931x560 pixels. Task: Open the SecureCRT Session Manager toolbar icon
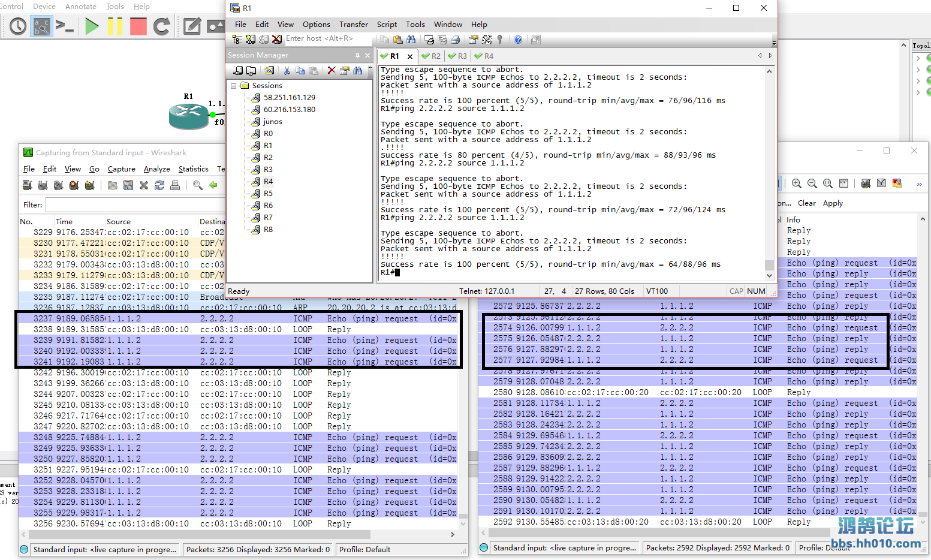point(237,39)
